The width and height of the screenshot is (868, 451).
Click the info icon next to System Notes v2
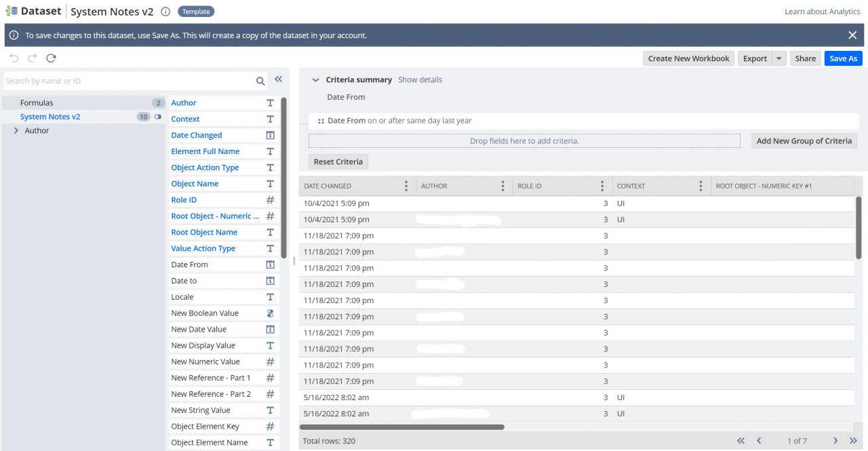[165, 11]
